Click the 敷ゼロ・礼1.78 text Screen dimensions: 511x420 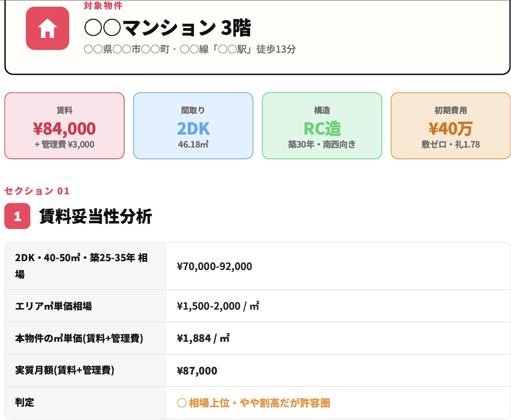point(451,144)
